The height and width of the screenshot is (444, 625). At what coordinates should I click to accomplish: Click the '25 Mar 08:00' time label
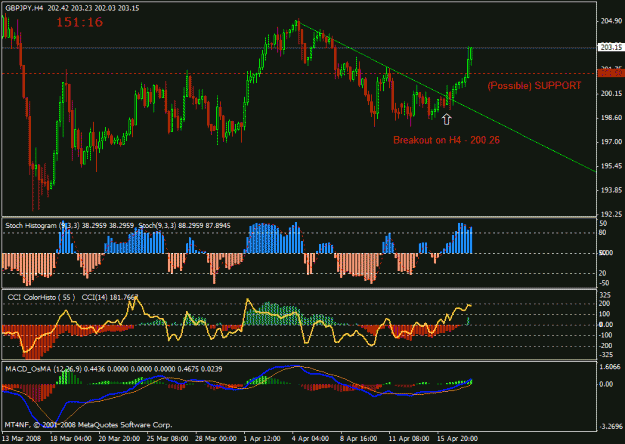167,438
